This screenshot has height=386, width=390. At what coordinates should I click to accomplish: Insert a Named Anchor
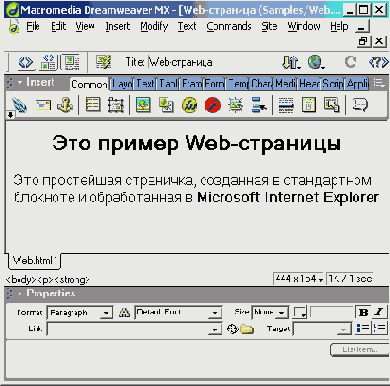coord(65,105)
